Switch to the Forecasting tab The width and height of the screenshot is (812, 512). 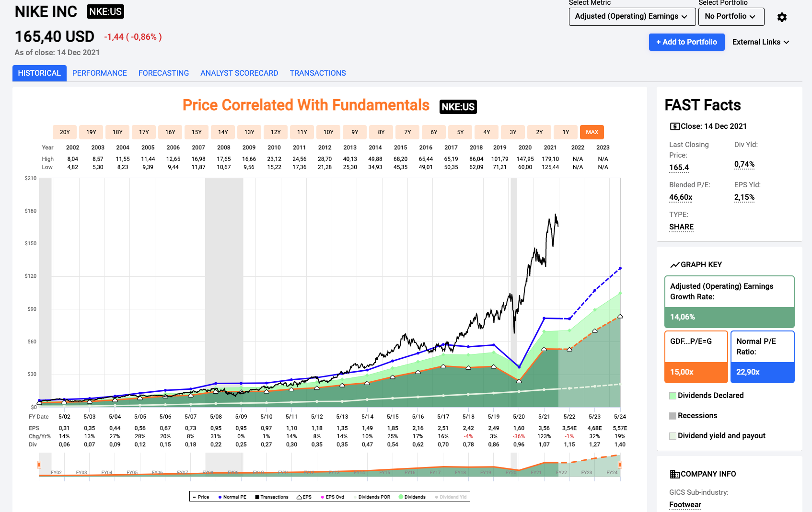(163, 73)
